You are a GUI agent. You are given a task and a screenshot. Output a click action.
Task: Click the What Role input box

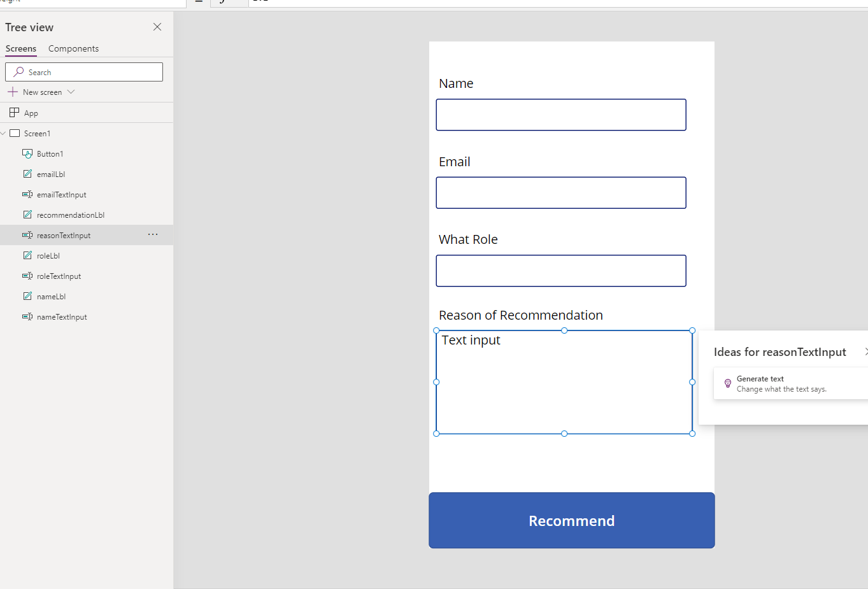(560, 271)
